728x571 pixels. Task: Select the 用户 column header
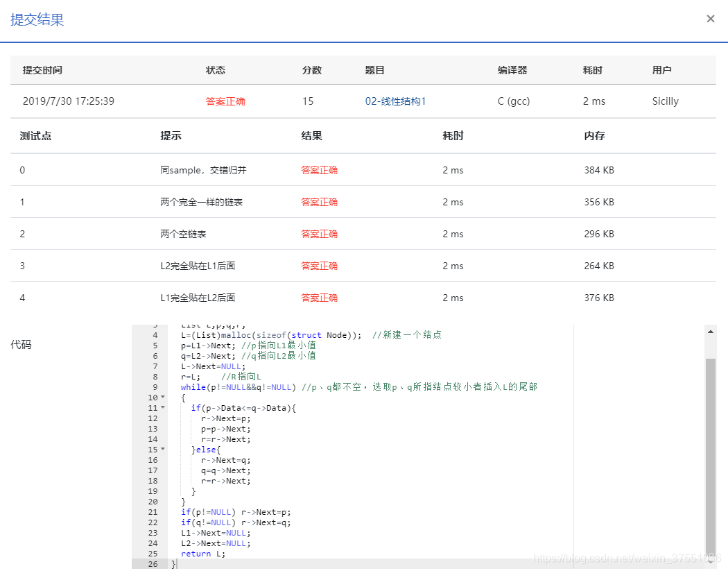661,70
